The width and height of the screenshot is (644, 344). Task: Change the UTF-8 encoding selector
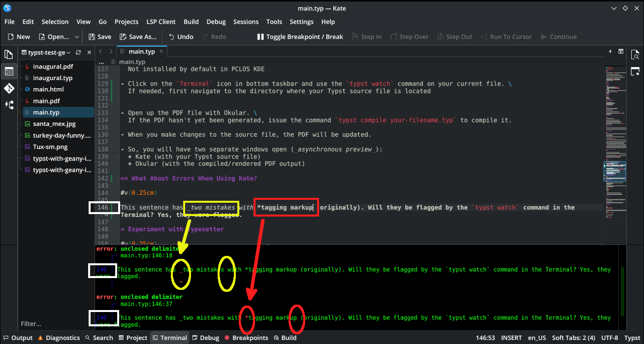coord(611,338)
